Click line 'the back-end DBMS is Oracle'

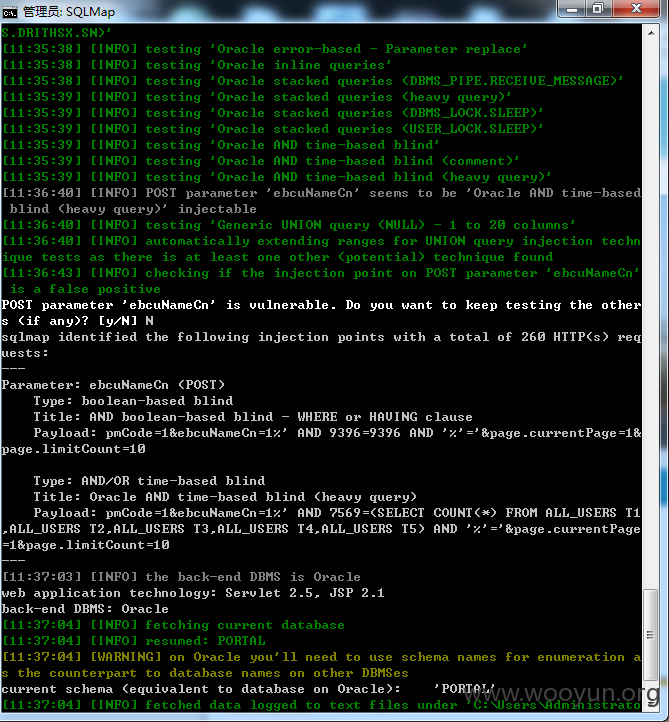pyautogui.click(x=181, y=577)
